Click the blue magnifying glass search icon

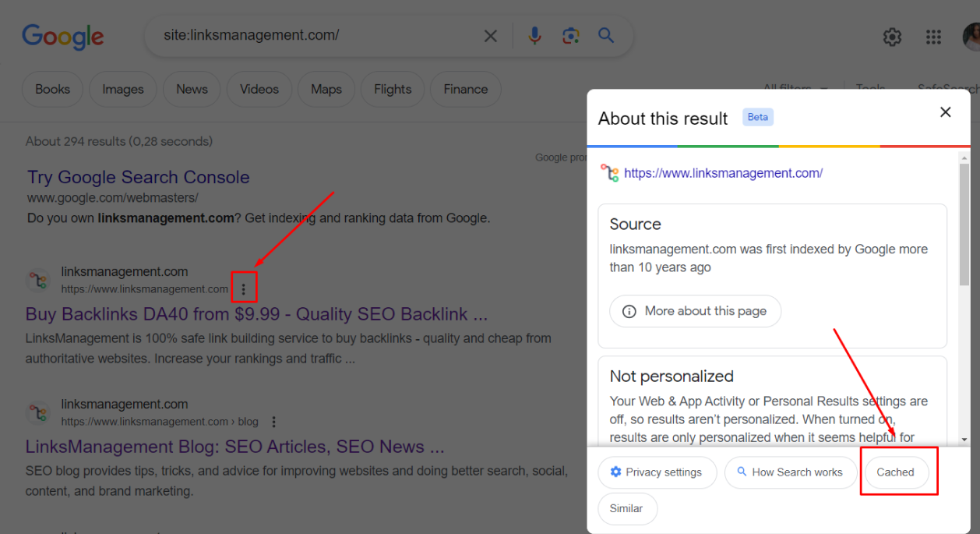[606, 36]
